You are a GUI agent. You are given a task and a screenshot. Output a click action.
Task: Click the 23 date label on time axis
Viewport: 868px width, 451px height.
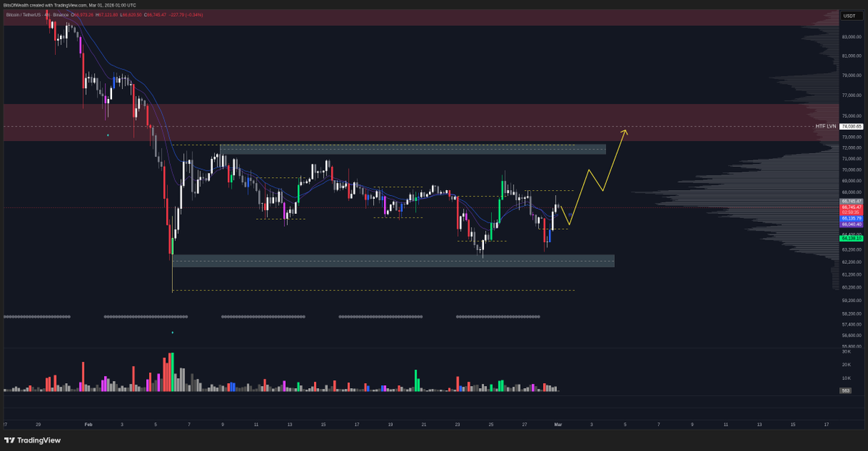[457, 424]
